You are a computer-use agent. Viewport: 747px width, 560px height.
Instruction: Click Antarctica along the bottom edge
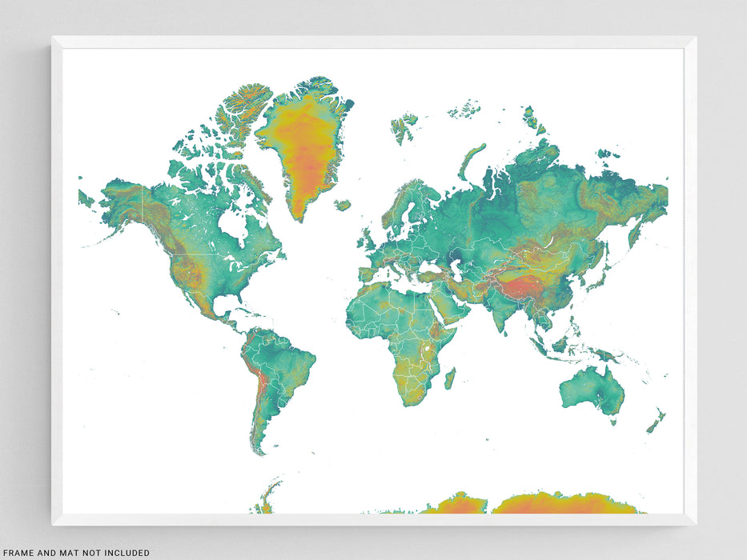click(560, 504)
